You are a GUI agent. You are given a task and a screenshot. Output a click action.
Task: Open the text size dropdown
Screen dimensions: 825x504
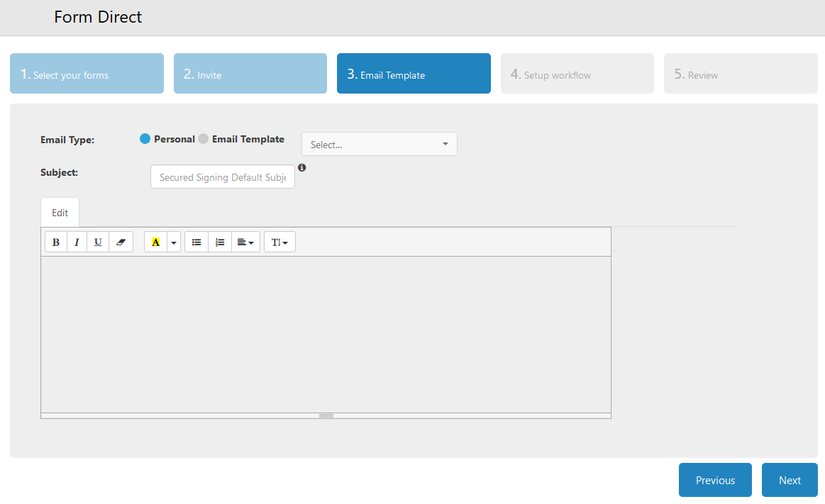(279, 242)
